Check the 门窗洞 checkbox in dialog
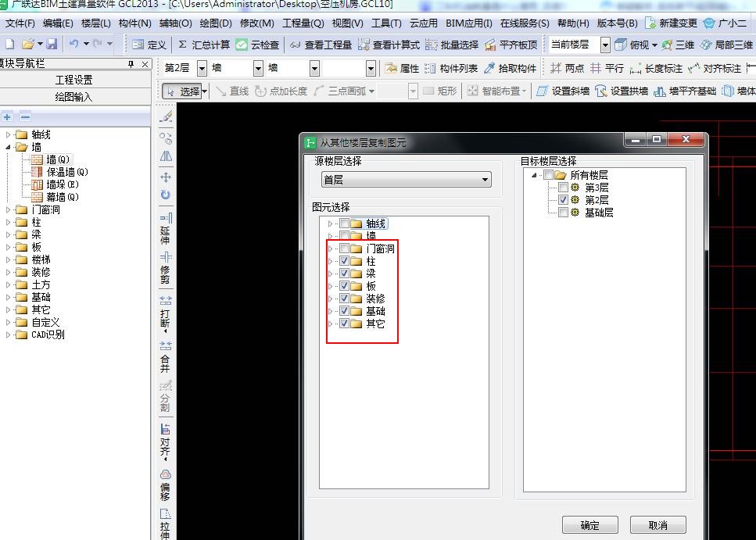Viewport: 756px width, 540px height. coord(344,249)
